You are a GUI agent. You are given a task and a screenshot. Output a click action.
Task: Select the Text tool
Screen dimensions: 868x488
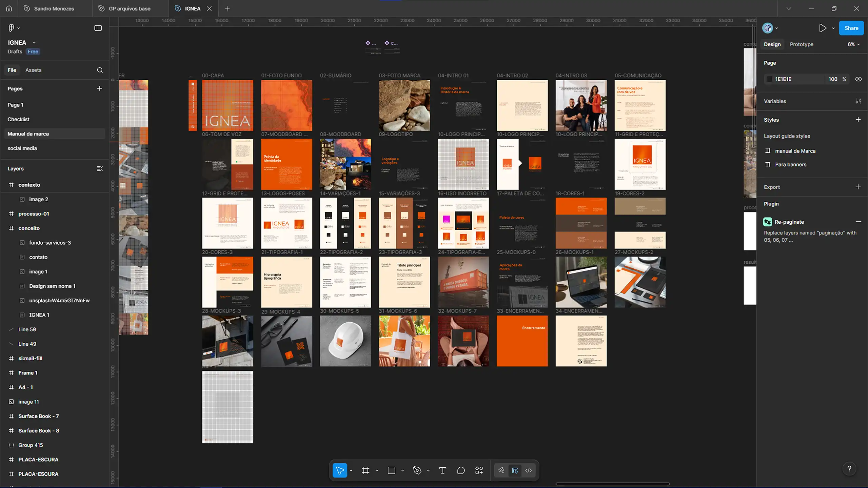[x=442, y=470]
